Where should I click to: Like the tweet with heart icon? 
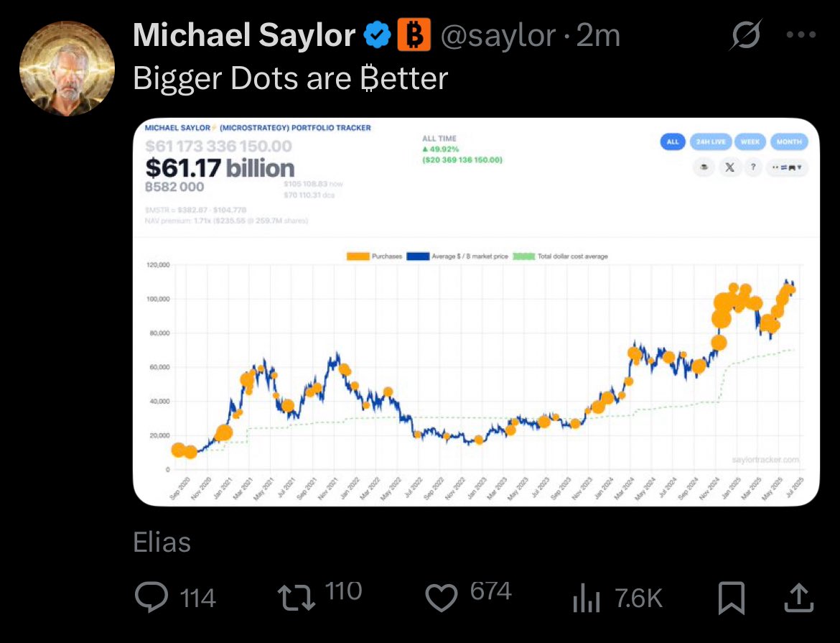[x=441, y=598]
